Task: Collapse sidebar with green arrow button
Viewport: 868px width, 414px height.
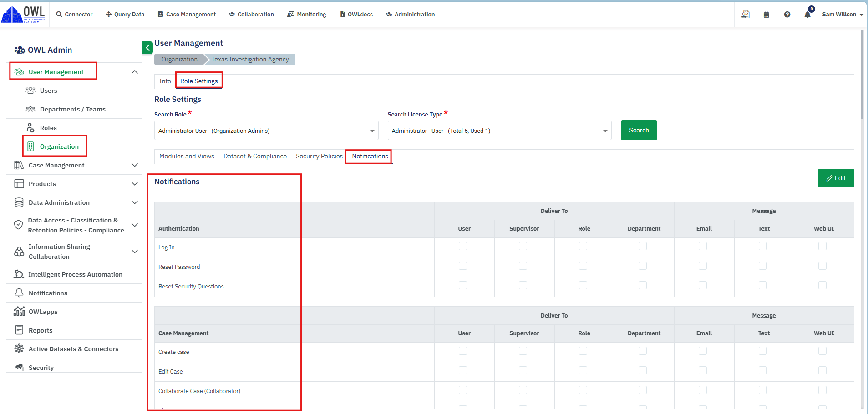Action: point(147,48)
